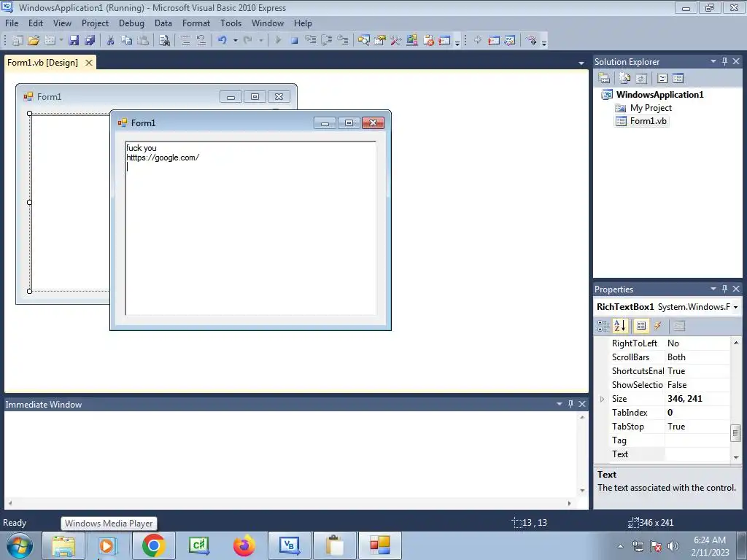Save the current file with the floppy icon
Image resolution: width=747 pixels, height=560 pixels.
[x=74, y=41]
